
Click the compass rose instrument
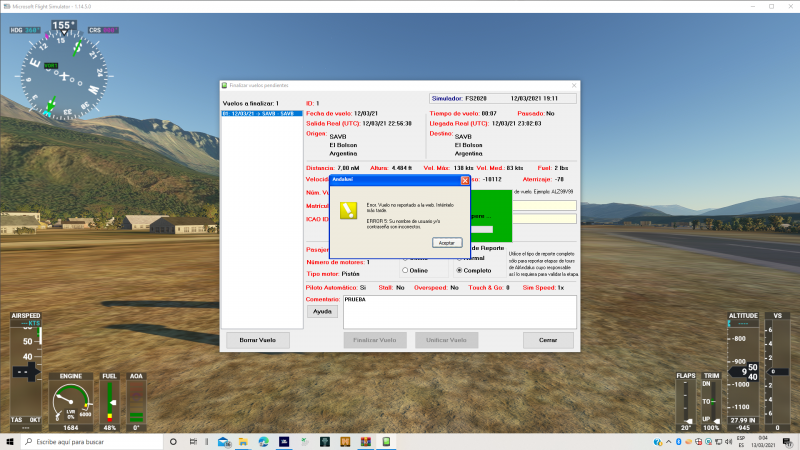tap(64, 77)
